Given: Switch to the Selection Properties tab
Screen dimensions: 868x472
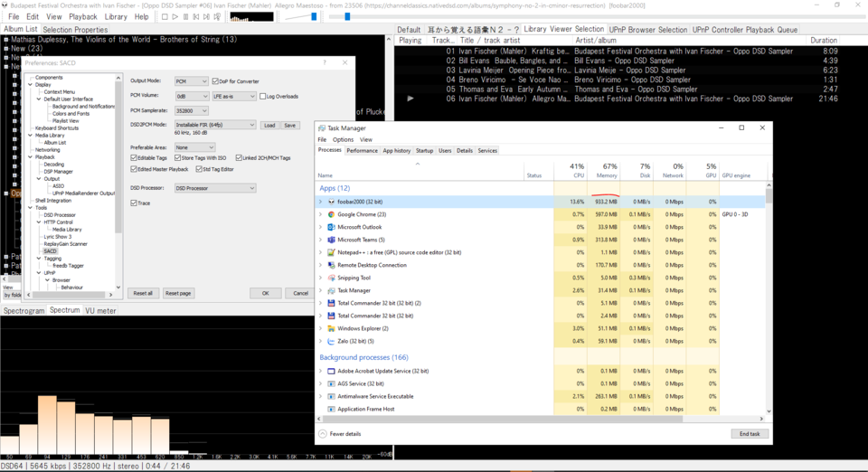Looking at the screenshot, I should (x=75, y=29).
